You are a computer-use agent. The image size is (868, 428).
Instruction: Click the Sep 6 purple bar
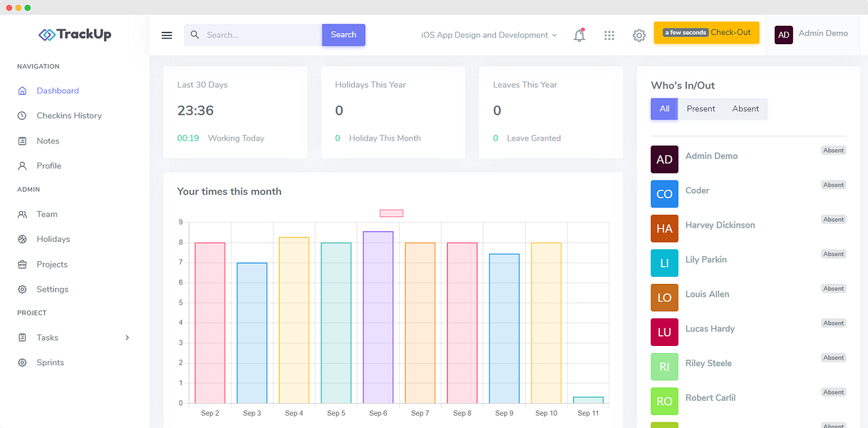pos(378,317)
